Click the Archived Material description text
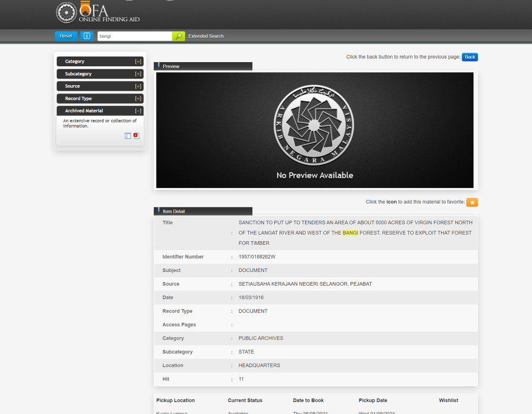This screenshot has width=532, height=414. 100,123
